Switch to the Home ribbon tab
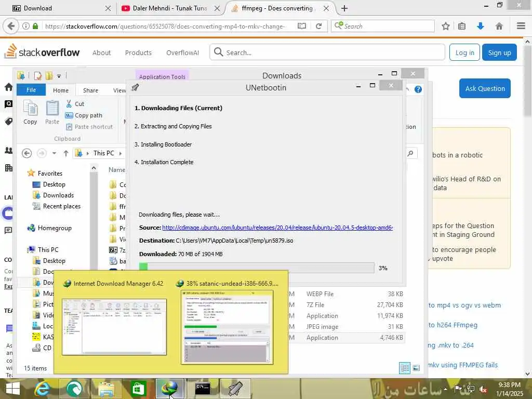Image resolution: width=532 pixels, height=399 pixels. [x=61, y=90]
